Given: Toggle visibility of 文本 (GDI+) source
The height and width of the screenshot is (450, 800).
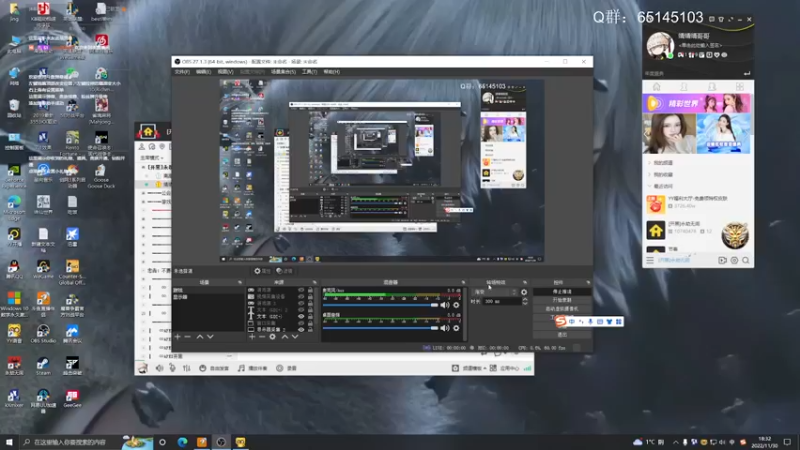Looking at the screenshot, I should (301, 316).
